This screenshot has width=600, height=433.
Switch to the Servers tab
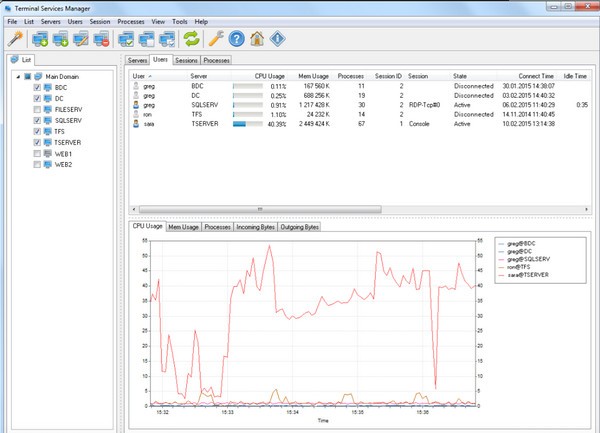pyautogui.click(x=137, y=60)
